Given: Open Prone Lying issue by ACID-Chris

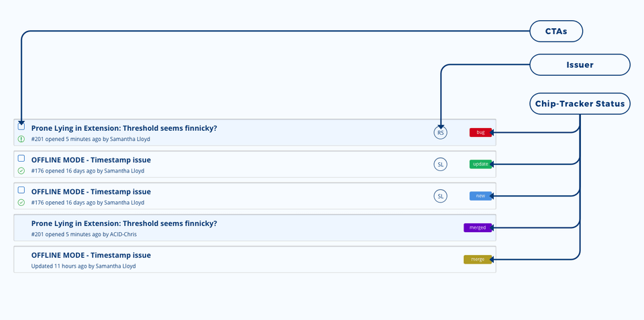Looking at the screenshot, I should coord(124,223).
